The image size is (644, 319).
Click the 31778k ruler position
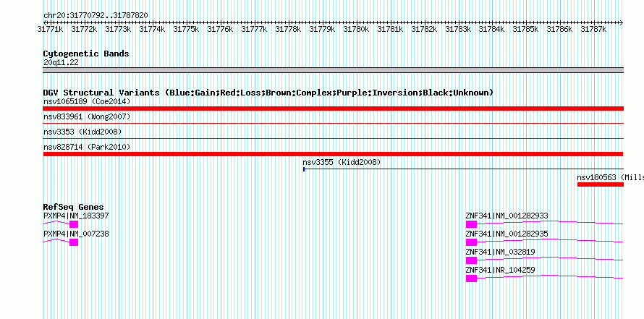288,29
